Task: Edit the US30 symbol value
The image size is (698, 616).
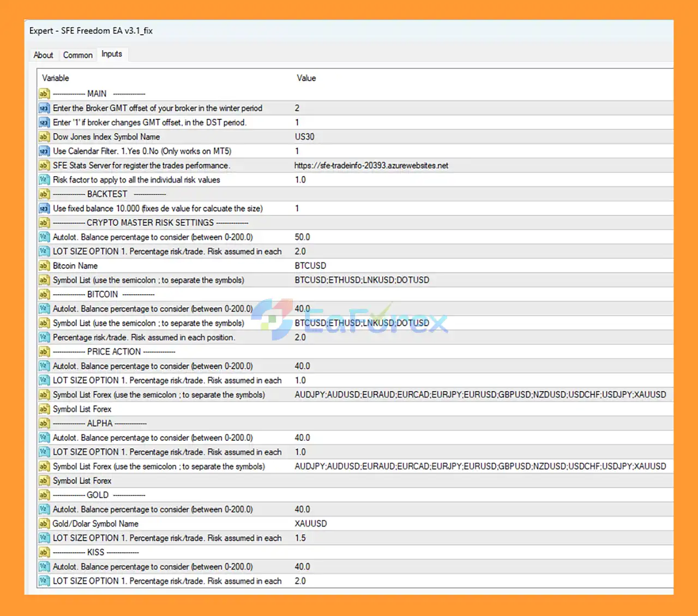Action: [305, 137]
